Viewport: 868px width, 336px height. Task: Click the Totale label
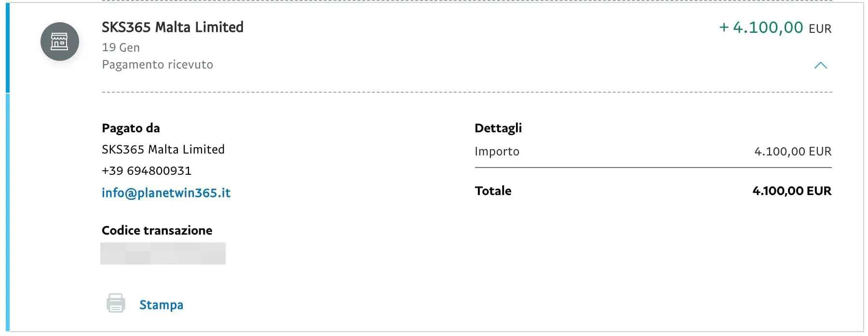tap(493, 191)
